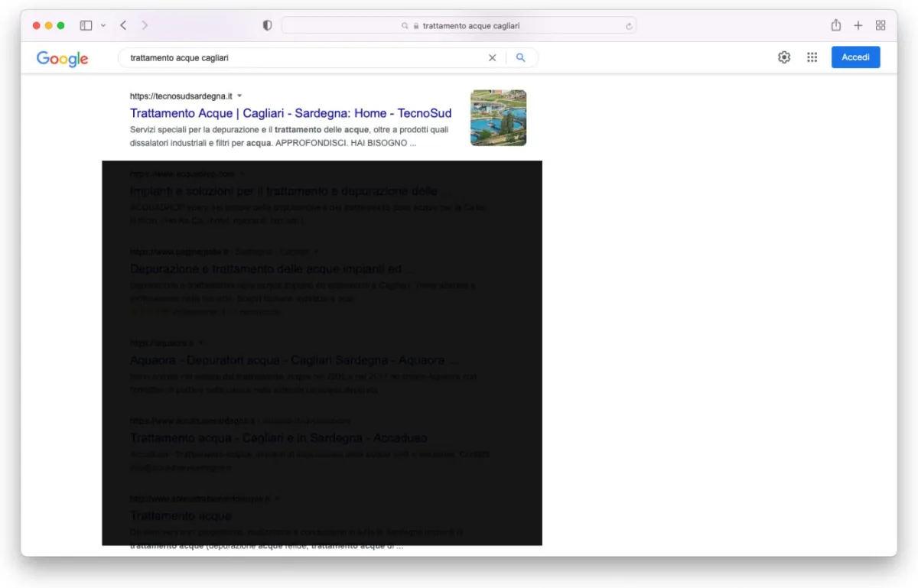Run search with the magnifier icon
Screen dimensions: 918x588
[521, 57]
